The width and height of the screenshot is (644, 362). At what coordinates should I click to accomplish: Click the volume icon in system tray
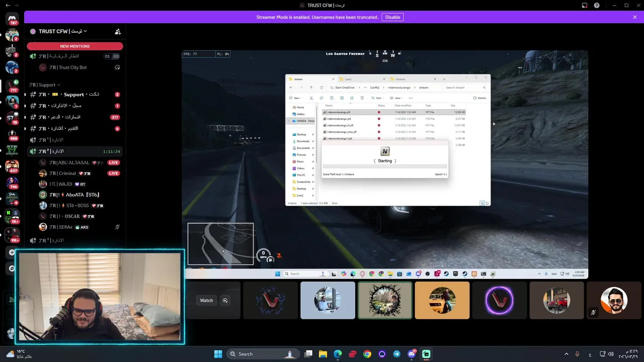611,354
